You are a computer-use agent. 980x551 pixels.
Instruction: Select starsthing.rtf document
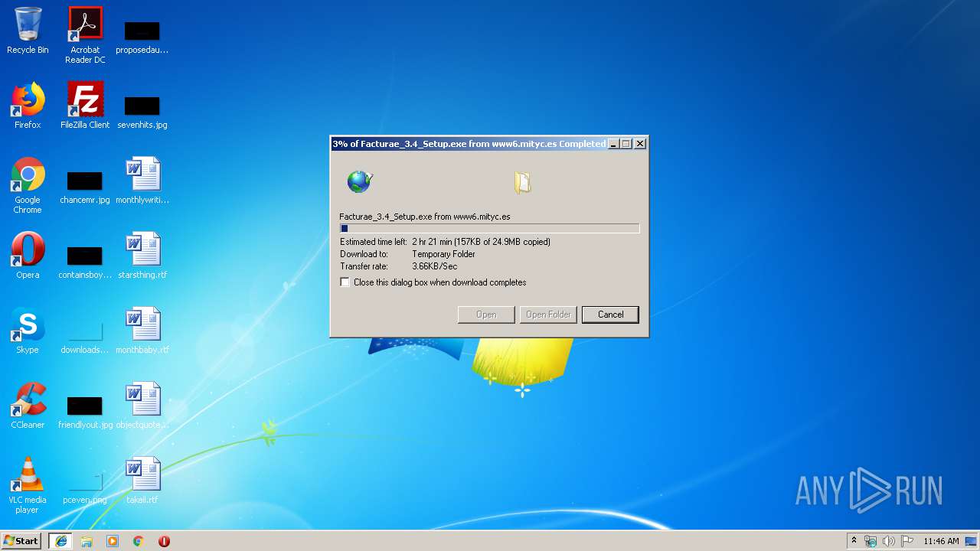click(142, 256)
